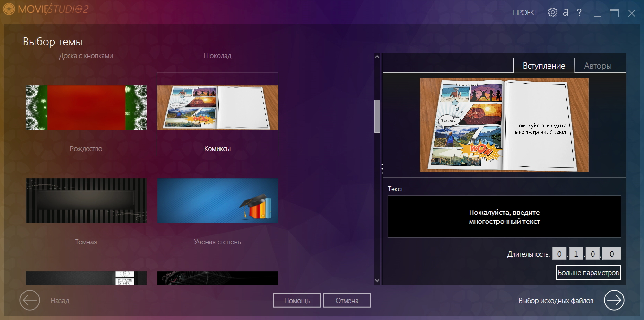Click the theme list scrollbar thumb
Screen dimensions: 644x320
(x=377, y=116)
